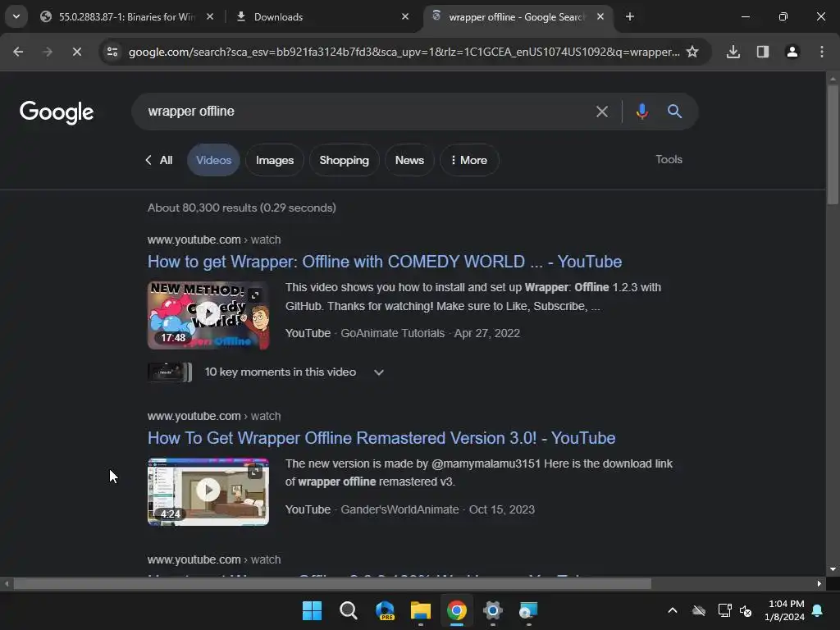Open How to get Wrapper: Offline with COMEDY WORLD link
The width and height of the screenshot is (840, 630).
[385, 262]
